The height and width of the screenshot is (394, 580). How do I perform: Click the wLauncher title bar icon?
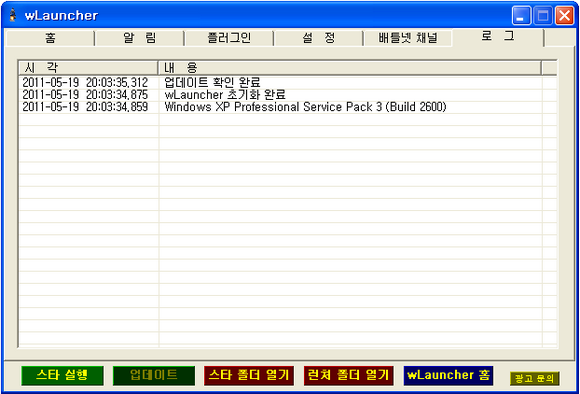coord(13,15)
